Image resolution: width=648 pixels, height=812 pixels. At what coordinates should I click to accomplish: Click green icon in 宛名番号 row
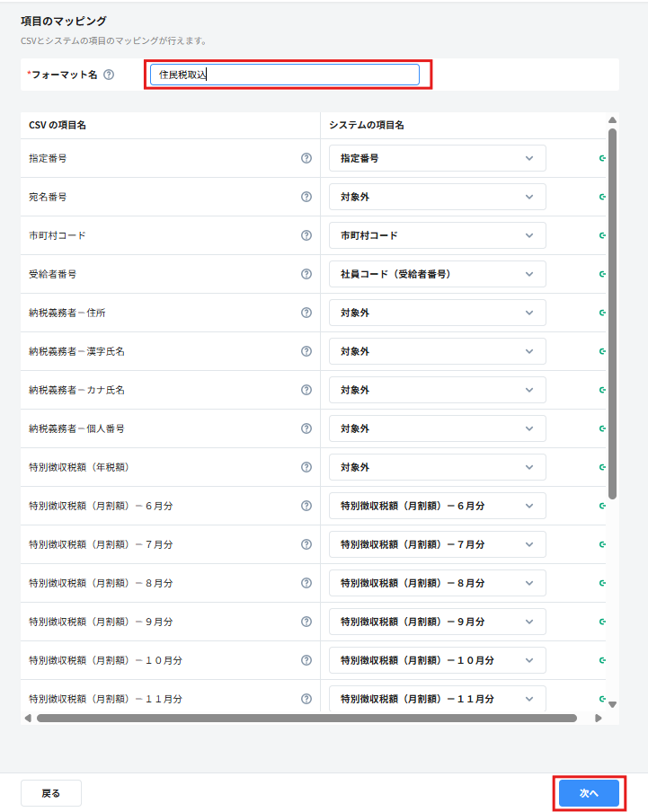(x=601, y=197)
